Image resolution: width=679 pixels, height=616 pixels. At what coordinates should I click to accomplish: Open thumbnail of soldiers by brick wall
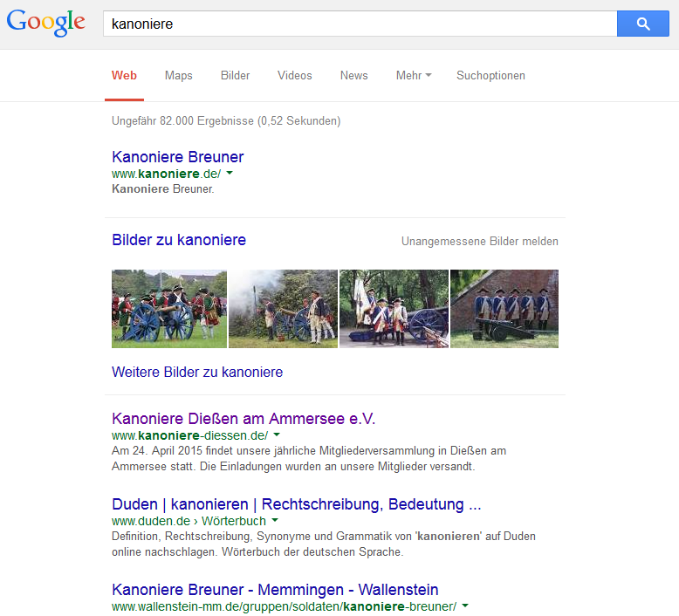[504, 309]
